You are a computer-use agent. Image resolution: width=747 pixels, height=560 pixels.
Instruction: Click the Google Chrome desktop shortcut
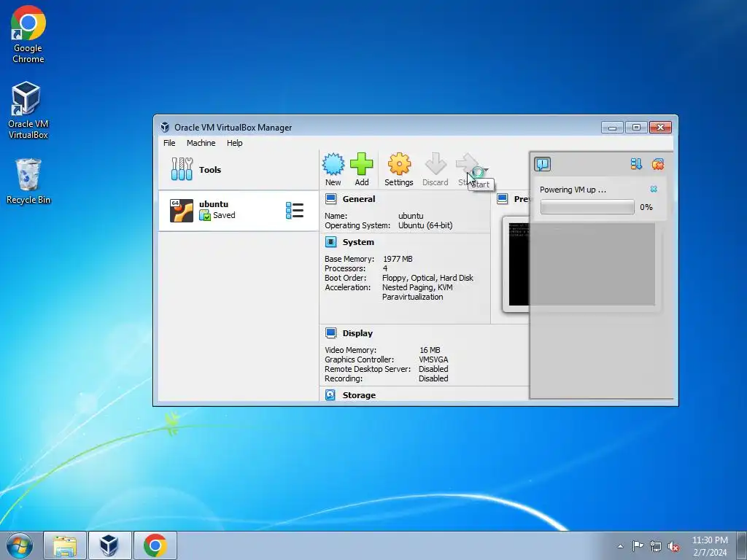tap(28, 35)
